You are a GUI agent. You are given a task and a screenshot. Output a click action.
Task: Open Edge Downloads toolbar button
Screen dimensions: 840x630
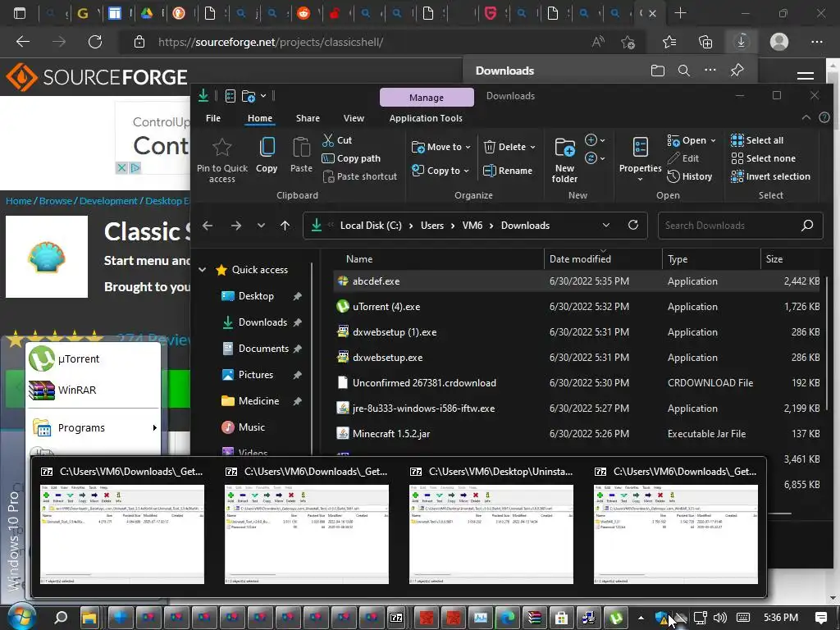(x=742, y=41)
